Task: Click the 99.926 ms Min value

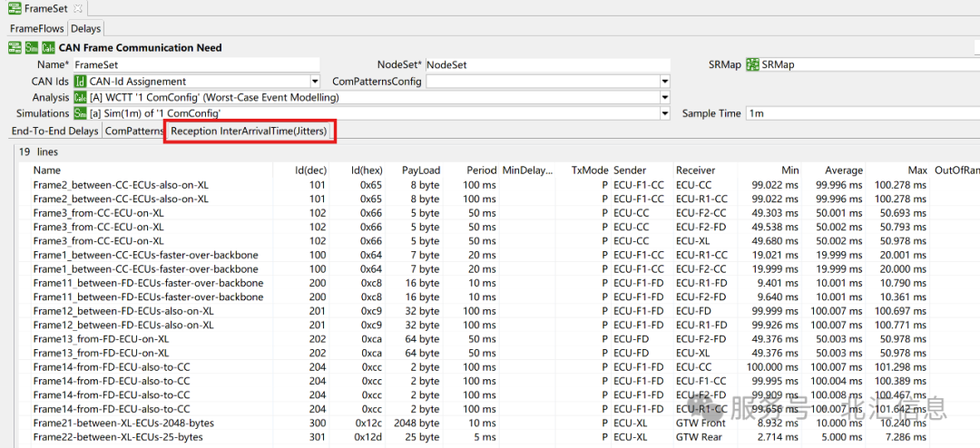Action: (x=776, y=325)
